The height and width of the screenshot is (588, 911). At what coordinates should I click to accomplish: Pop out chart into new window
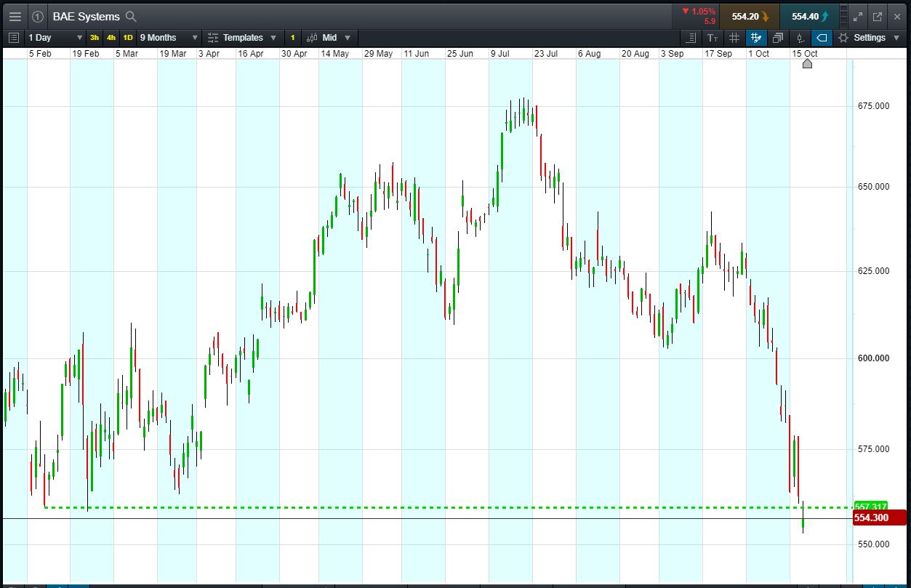878,16
